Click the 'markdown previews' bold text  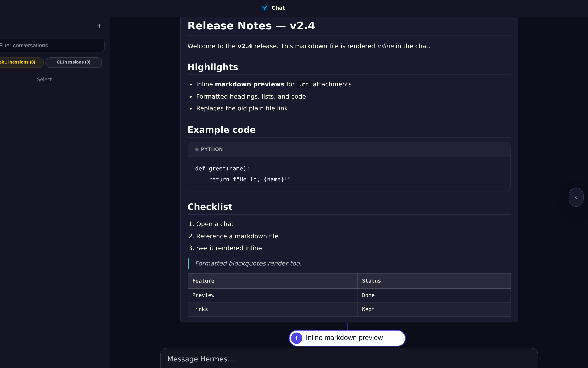click(x=249, y=84)
